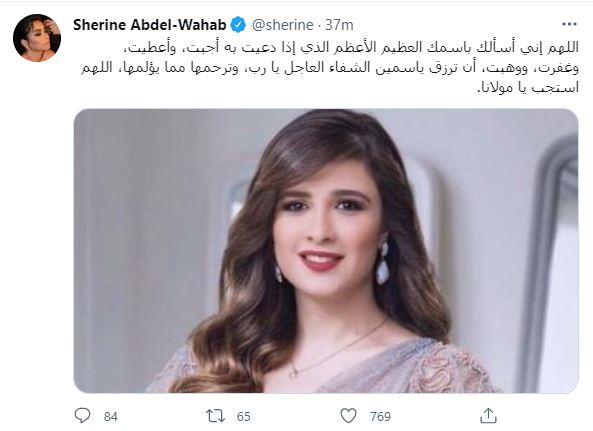Click the woman's face in the attached photo

click(325, 227)
